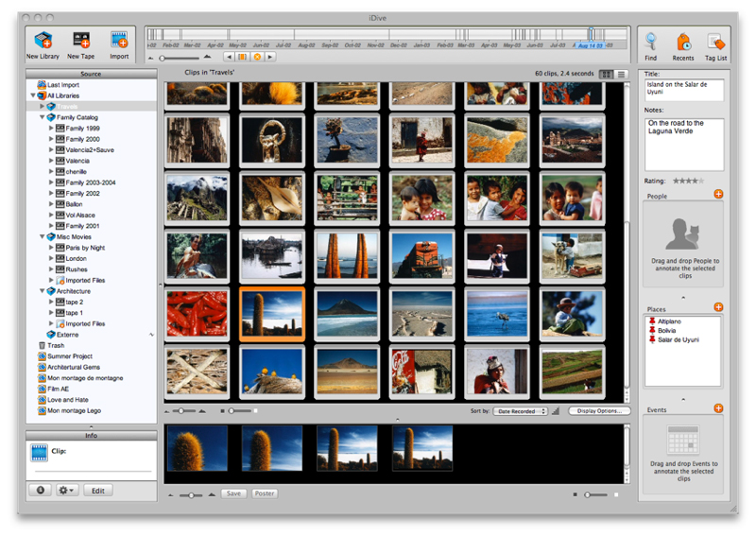The height and width of the screenshot is (537, 756).
Task: Switch to list view of clips
Action: click(x=621, y=75)
